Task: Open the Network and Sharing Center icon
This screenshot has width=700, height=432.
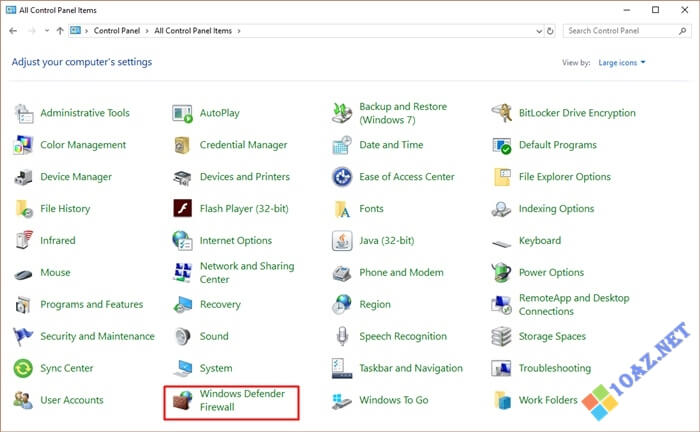Action: pos(183,273)
